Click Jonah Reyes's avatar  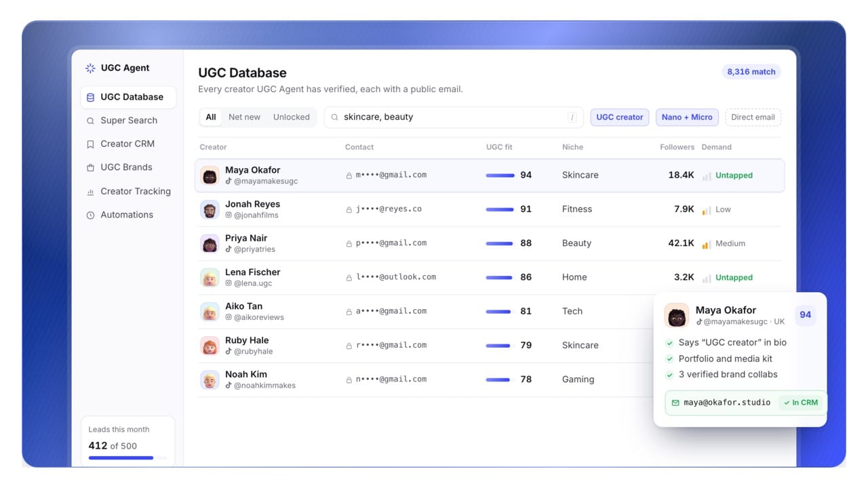coord(210,209)
